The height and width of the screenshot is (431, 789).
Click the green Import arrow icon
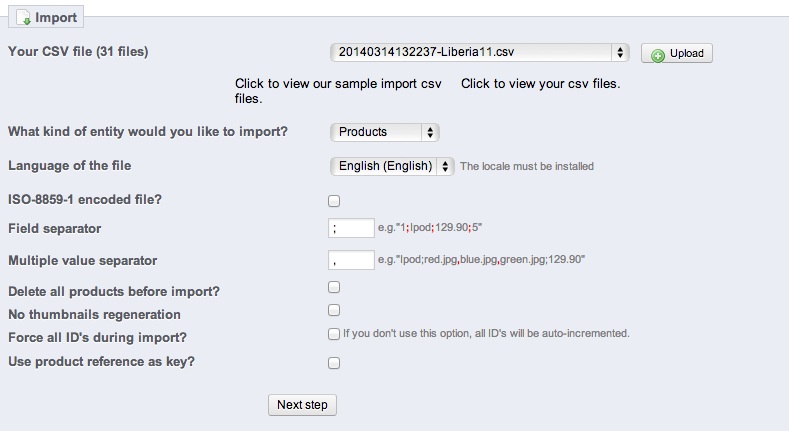coord(25,18)
